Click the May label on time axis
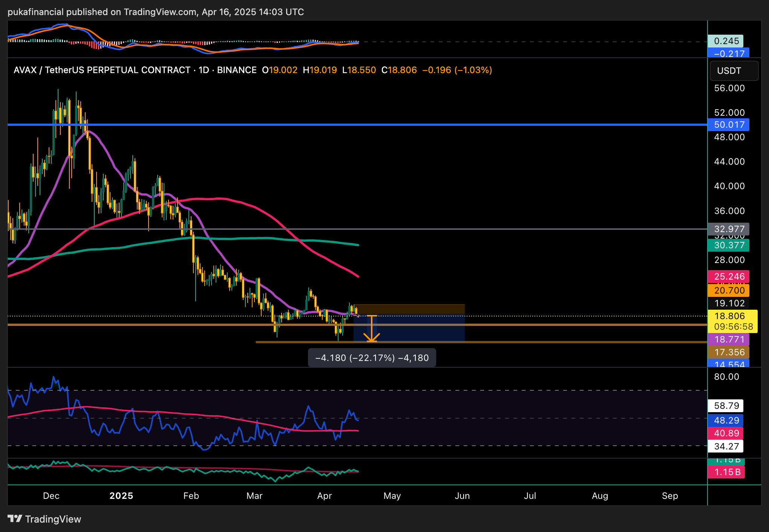 [392, 496]
